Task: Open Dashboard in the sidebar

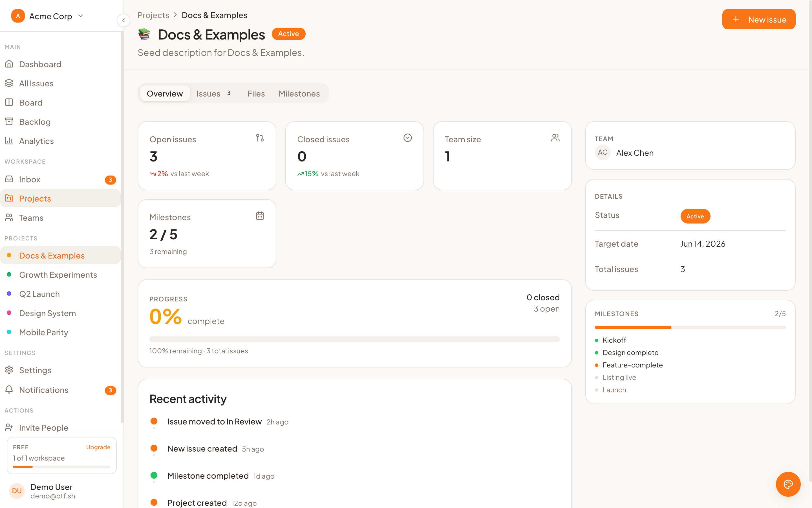Action: (60, 64)
